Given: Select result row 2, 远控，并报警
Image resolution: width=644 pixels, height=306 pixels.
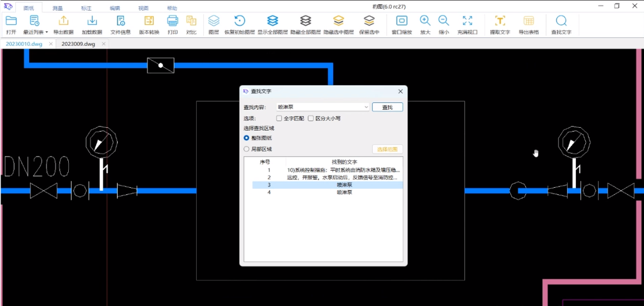Looking at the screenshot, I should [x=327, y=177].
